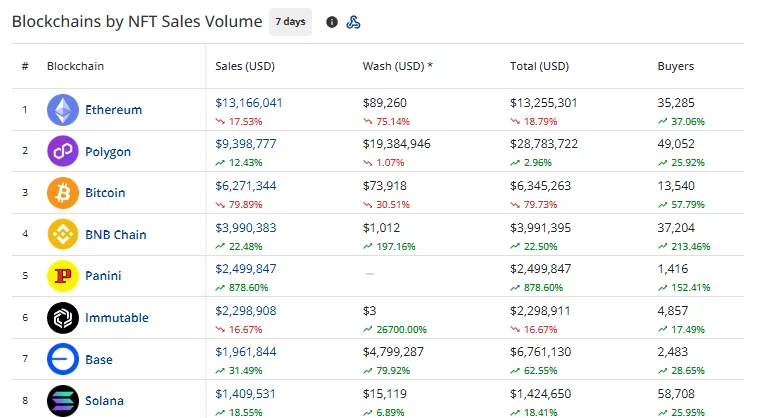Click Polygon sales value $9,398,777

pyautogui.click(x=246, y=144)
